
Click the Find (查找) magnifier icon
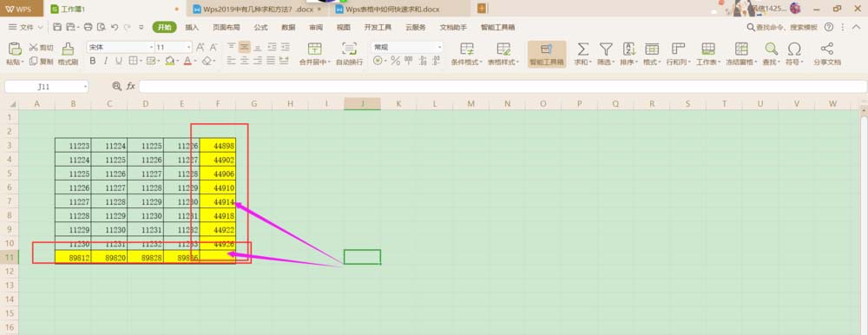click(x=771, y=49)
